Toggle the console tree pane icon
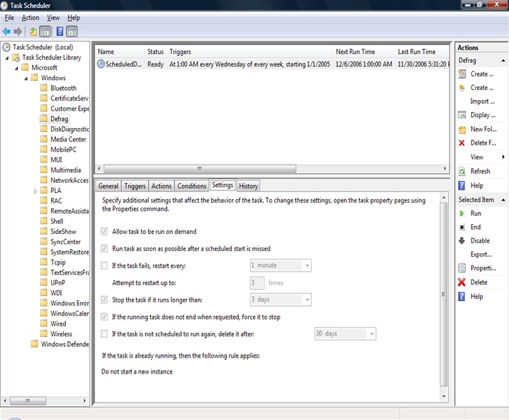509x420 pixels. point(45,31)
